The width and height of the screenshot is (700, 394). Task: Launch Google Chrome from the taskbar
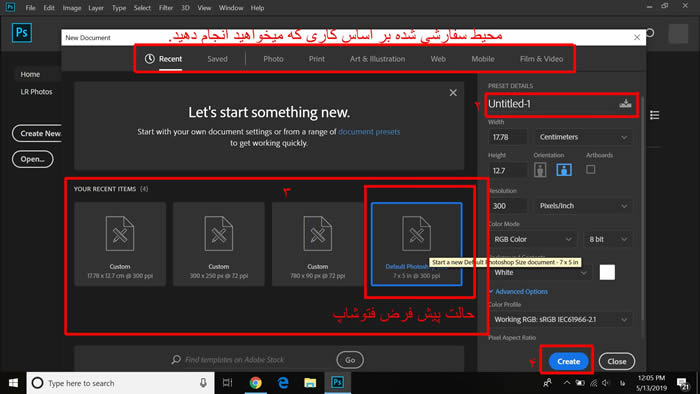pos(255,383)
